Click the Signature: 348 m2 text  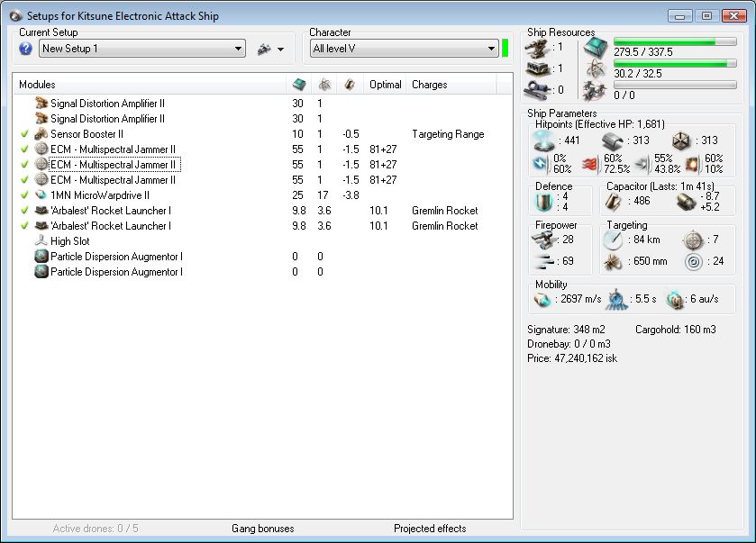click(566, 330)
